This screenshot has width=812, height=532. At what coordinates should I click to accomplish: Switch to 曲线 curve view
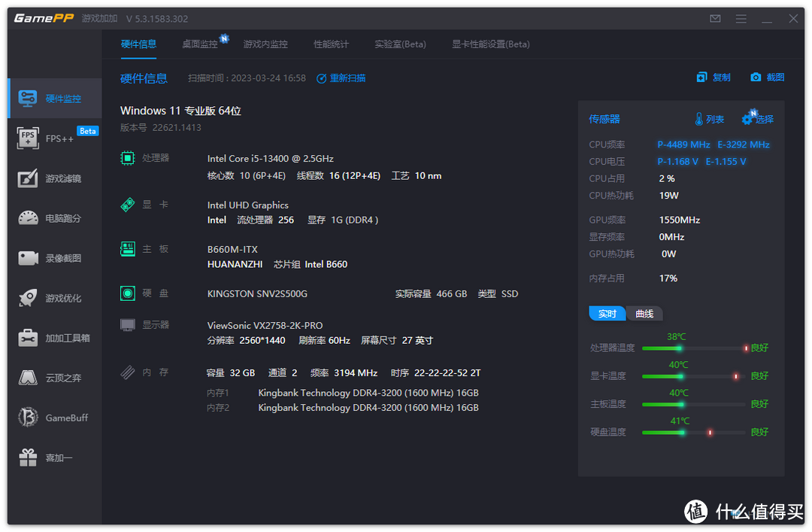645,314
